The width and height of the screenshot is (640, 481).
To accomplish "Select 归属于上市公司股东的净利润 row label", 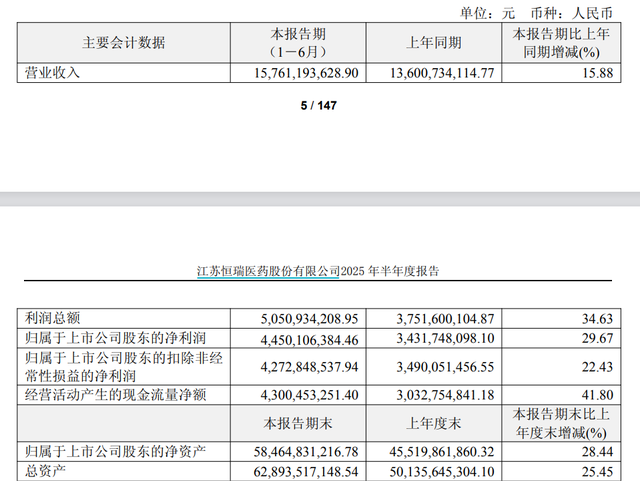I will [116, 338].
